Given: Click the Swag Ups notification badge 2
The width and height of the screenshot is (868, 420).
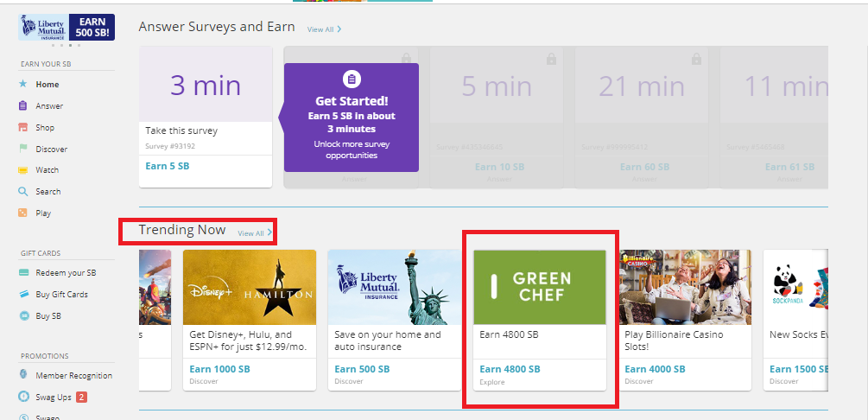Looking at the screenshot, I should 81,397.
